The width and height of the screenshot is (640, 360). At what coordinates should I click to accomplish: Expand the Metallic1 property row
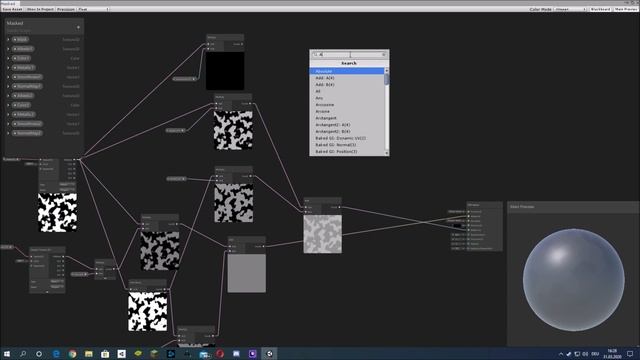[8, 68]
